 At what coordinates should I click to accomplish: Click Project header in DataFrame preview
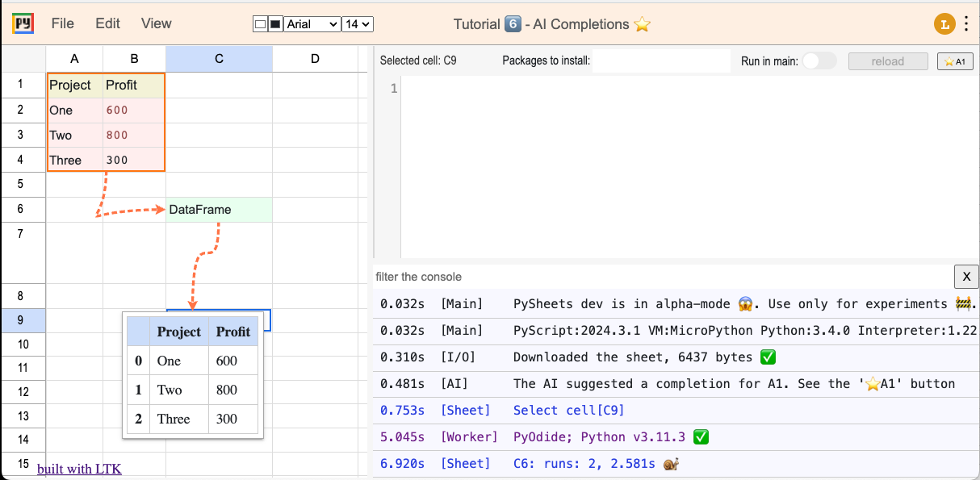point(179,332)
